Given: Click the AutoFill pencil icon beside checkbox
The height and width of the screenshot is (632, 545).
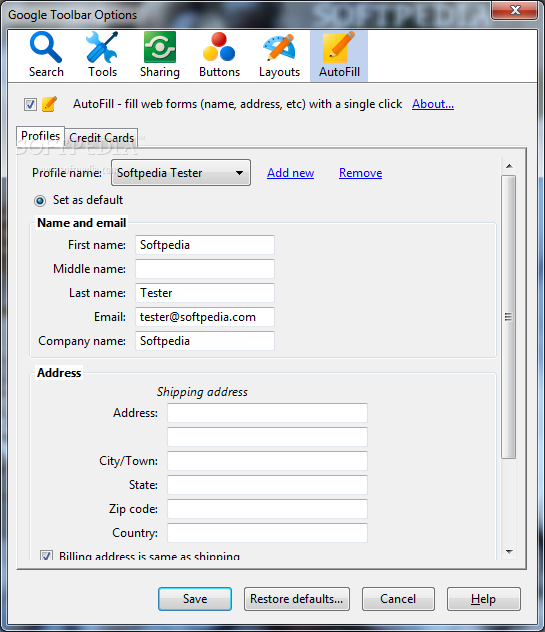Looking at the screenshot, I should [49, 104].
